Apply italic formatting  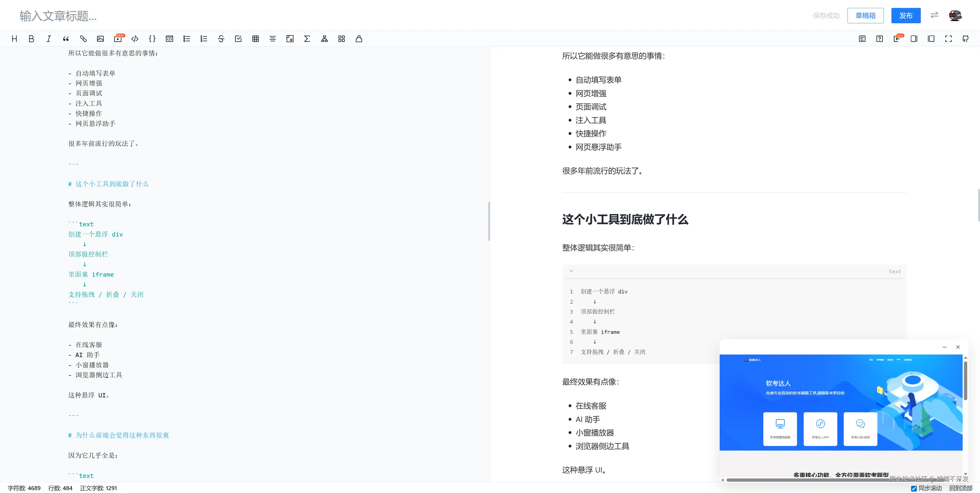coord(49,39)
